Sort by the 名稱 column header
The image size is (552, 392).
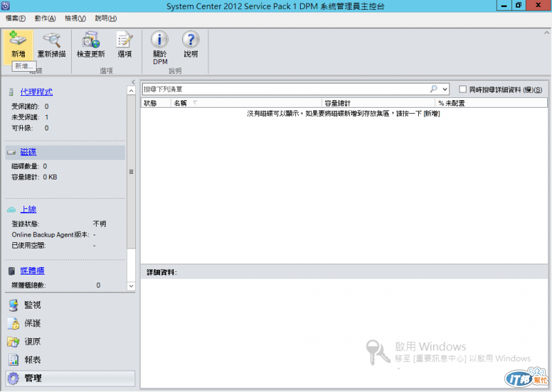click(246, 104)
